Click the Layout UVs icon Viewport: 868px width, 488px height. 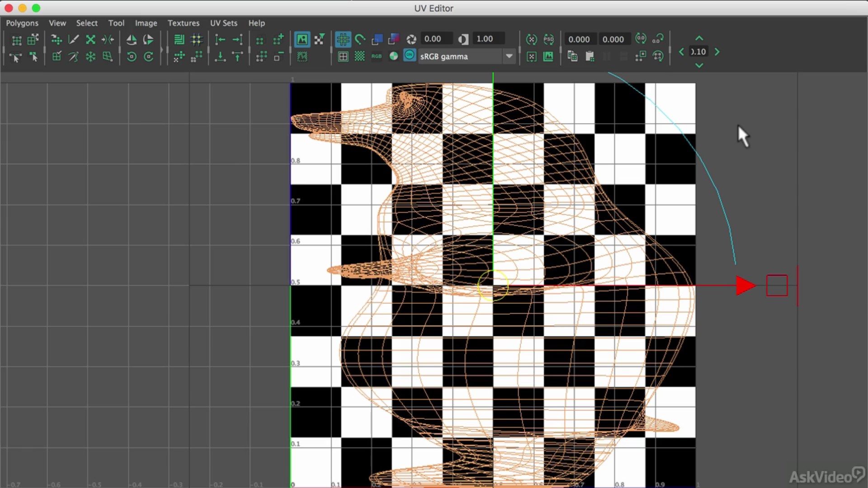click(x=179, y=40)
